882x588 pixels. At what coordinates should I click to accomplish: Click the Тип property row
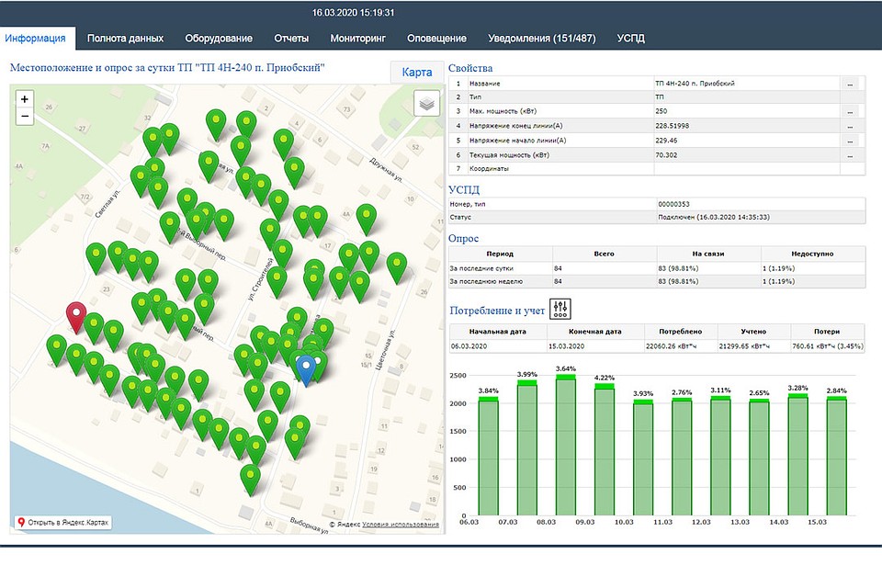tap(657, 97)
